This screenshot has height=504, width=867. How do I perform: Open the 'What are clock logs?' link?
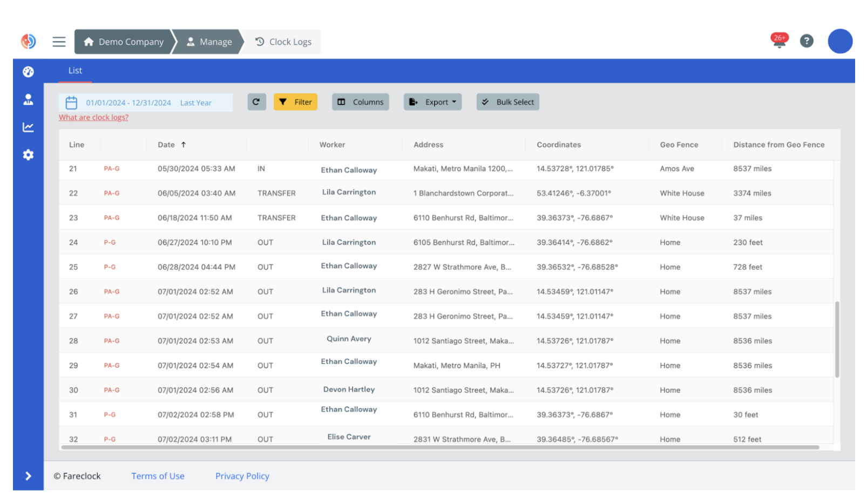[x=93, y=118]
